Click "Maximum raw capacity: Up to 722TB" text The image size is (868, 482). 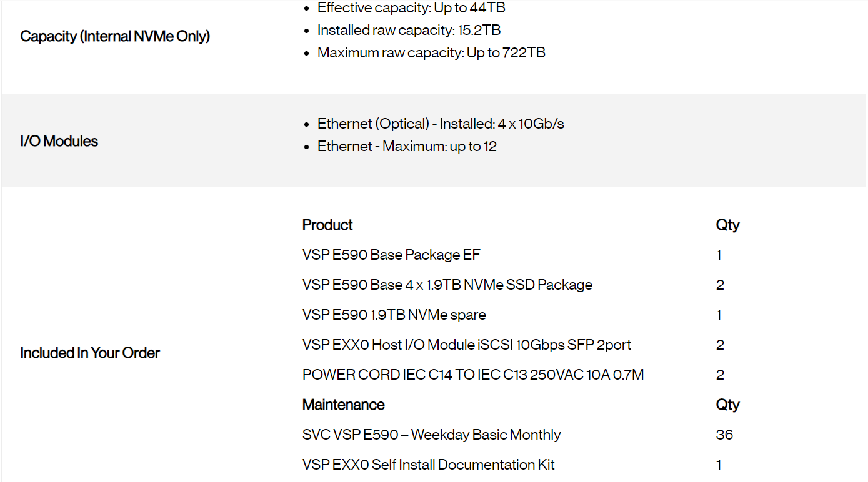point(431,52)
